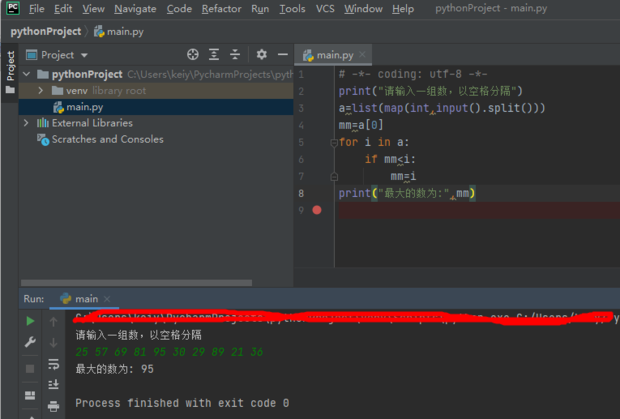Click the Collapse All icon in Project panel
620x419 pixels.
tap(237, 55)
